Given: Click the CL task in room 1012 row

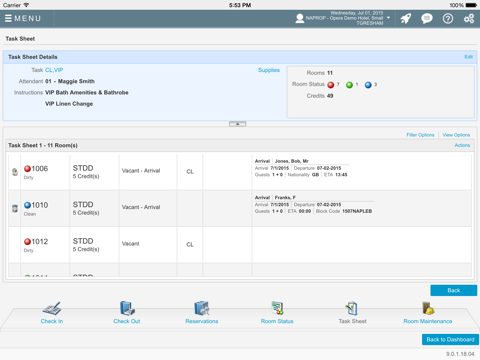Looking at the screenshot, I should point(190,245).
